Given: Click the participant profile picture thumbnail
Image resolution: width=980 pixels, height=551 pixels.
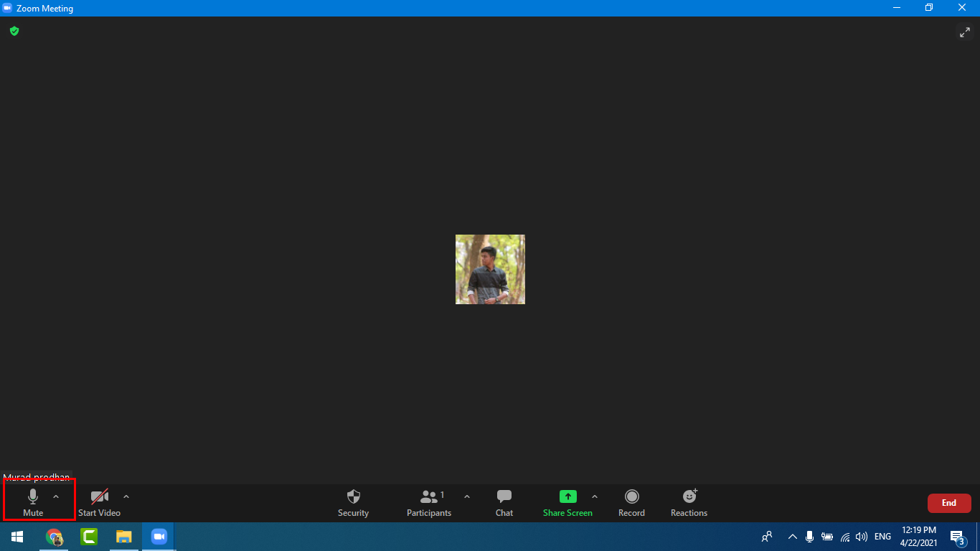Looking at the screenshot, I should [x=490, y=269].
